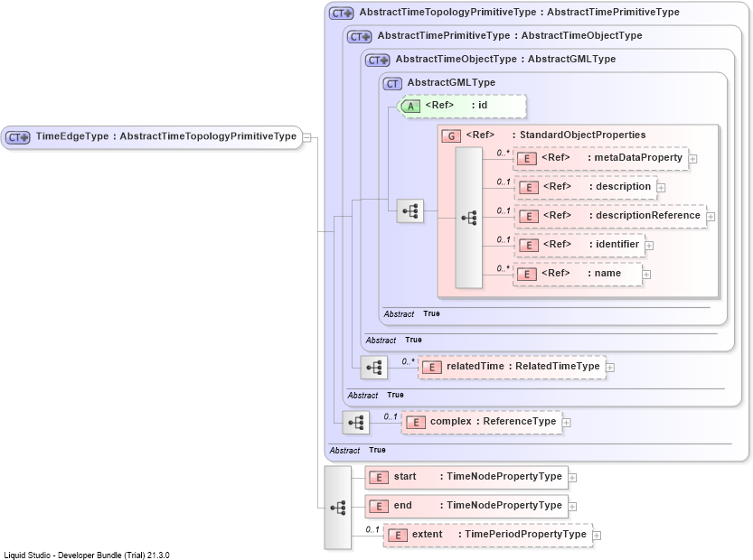Select the attribute icon for id
This screenshot has width=753, height=560.
pos(410,107)
